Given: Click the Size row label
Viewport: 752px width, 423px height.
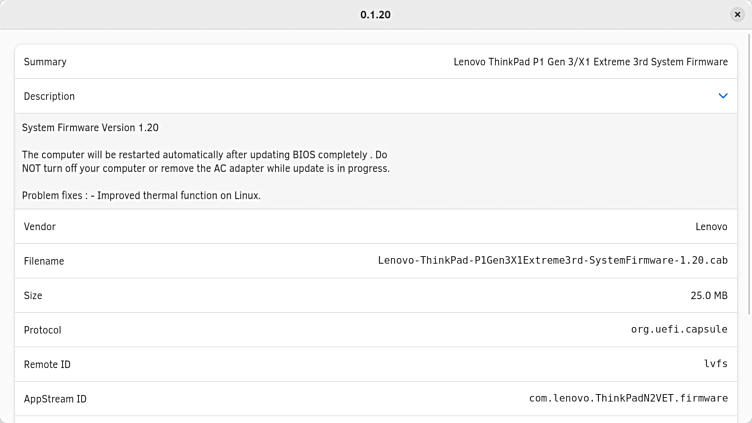Looking at the screenshot, I should pyautogui.click(x=33, y=296).
